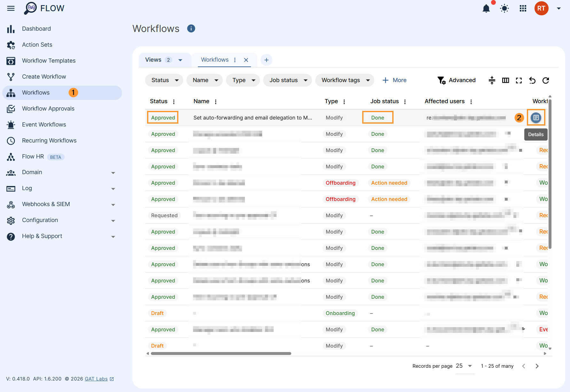Open Workflow Approvals from the sidebar
Screen dimensions: 570x392
click(48, 108)
